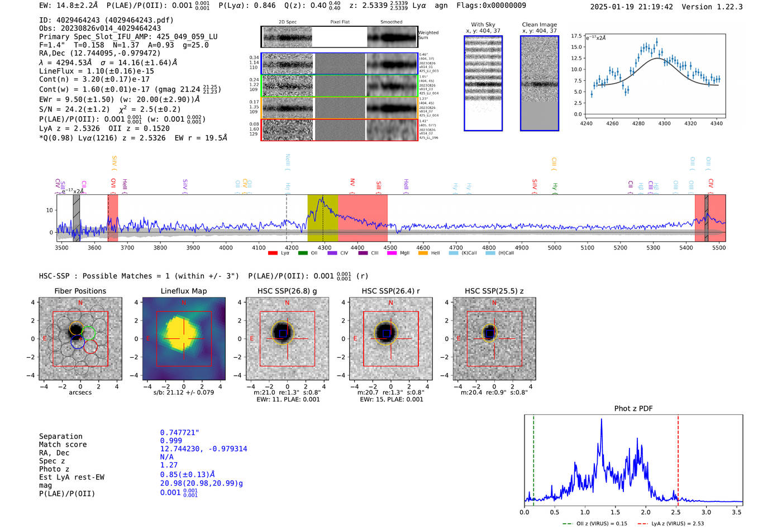Click the OII z (VIRUS) = 0.15 legend entry

[x=595, y=524]
